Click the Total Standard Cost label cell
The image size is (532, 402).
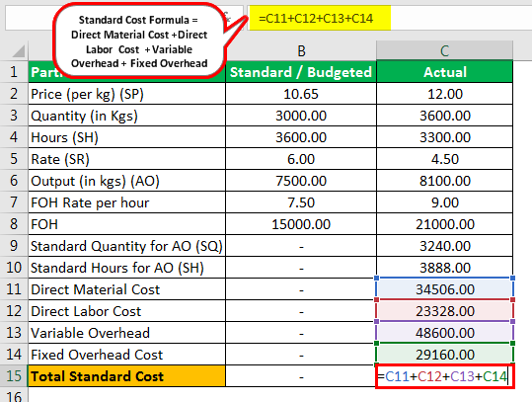point(127,376)
